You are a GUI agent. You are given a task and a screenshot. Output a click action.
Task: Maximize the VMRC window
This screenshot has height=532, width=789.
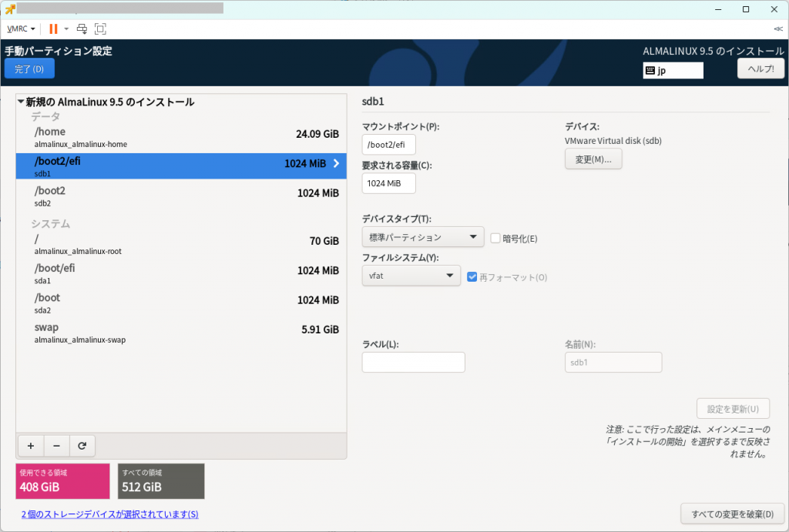[x=746, y=9]
